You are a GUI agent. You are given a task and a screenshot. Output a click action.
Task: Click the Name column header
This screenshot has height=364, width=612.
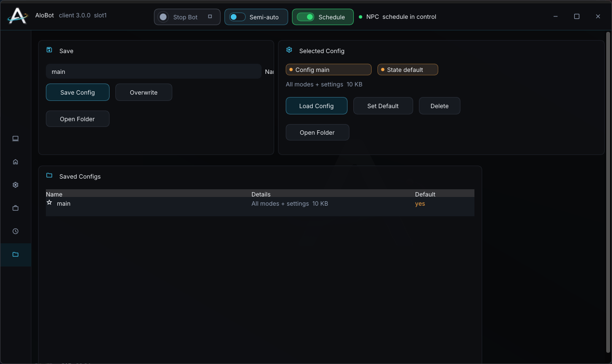point(54,194)
